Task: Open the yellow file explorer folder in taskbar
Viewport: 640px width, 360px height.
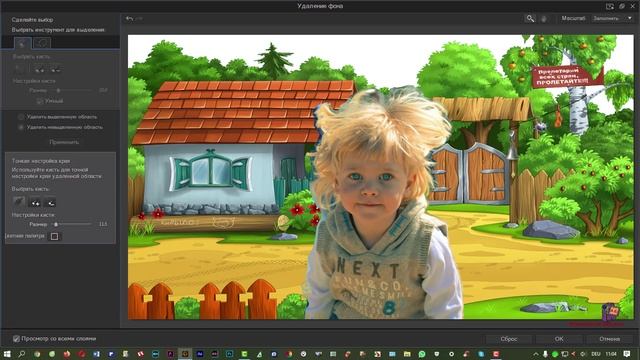Action: pos(407,354)
